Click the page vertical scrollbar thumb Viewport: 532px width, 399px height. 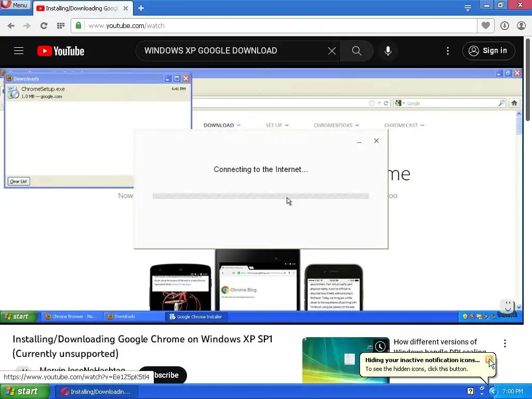(528, 79)
